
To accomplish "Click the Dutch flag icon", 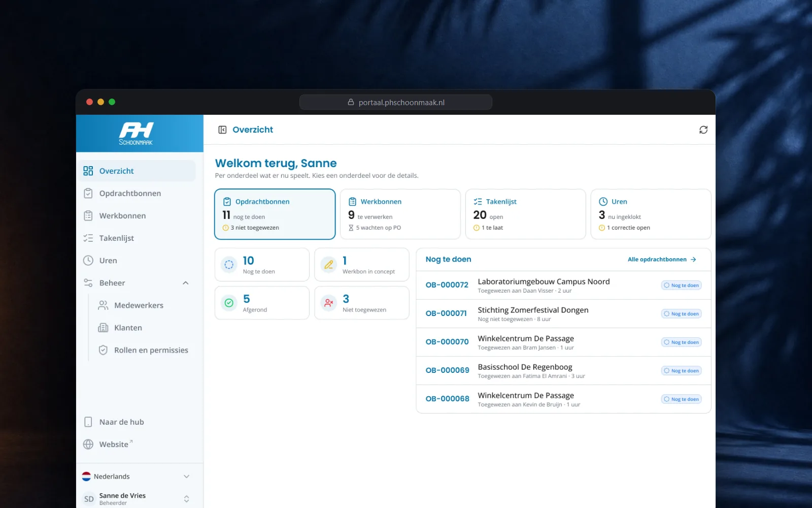I will point(86,476).
